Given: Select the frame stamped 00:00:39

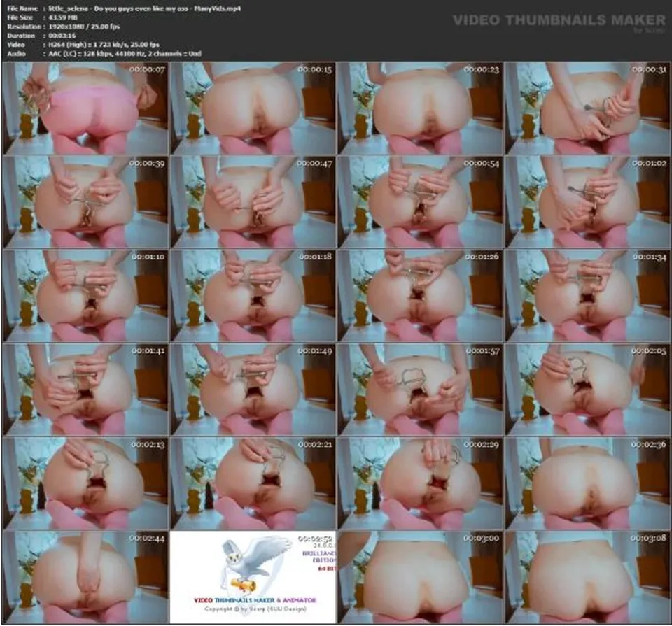Looking at the screenshot, I should coord(85,201).
